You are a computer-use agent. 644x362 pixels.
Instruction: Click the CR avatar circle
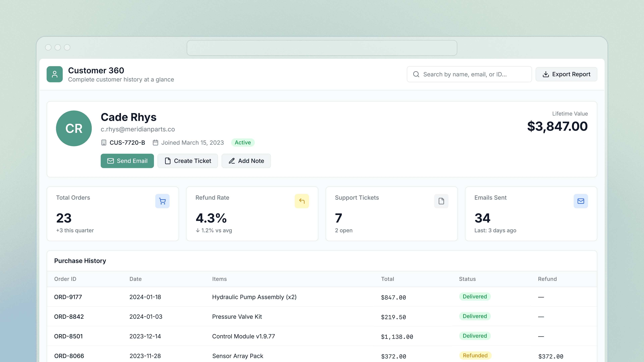click(x=74, y=128)
